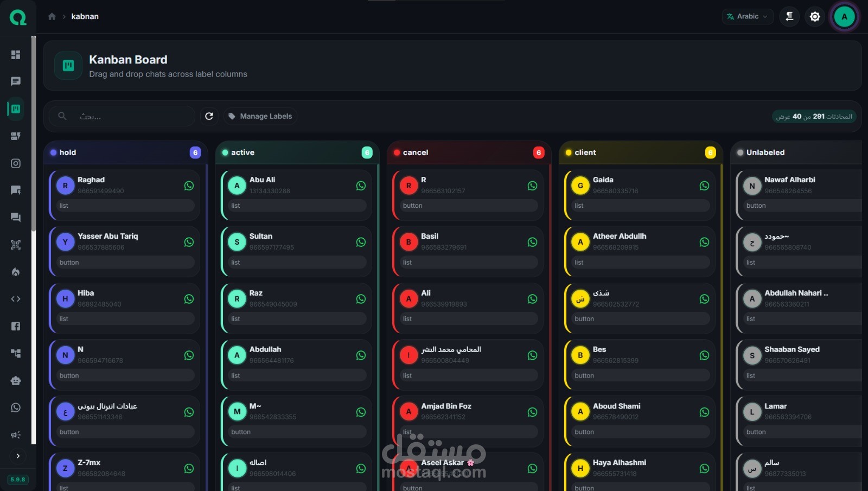
Task: Open the Haya Alhashmi card
Action: pyautogui.click(x=640, y=471)
